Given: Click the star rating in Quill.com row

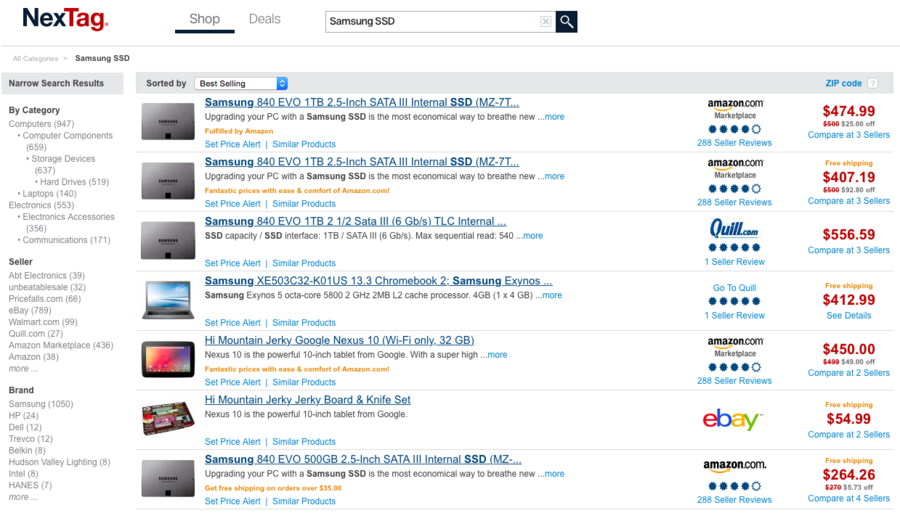Looking at the screenshot, I should pos(734,248).
